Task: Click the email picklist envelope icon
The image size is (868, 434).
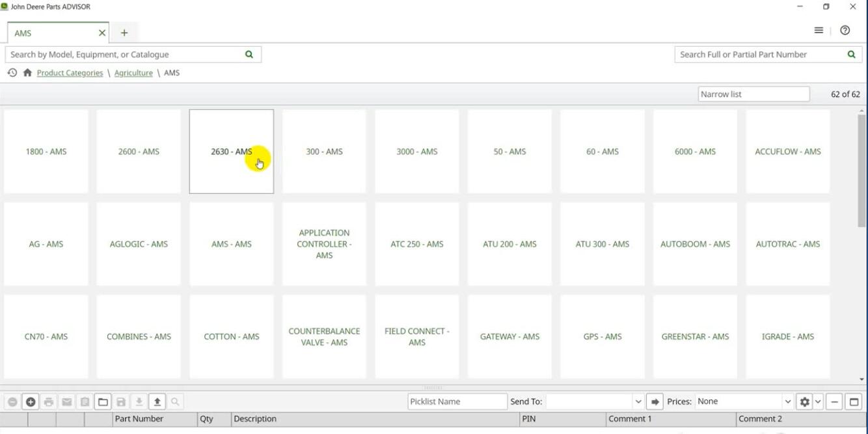Action: click(66, 402)
